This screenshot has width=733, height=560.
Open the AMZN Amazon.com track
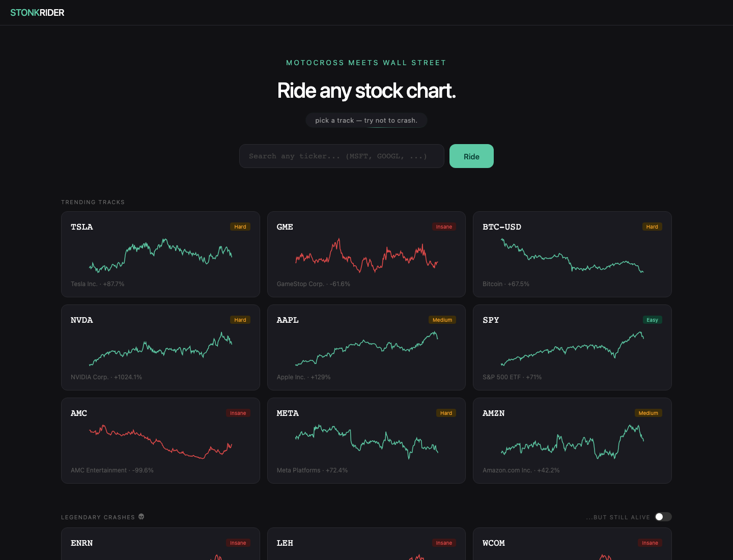pos(572,440)
